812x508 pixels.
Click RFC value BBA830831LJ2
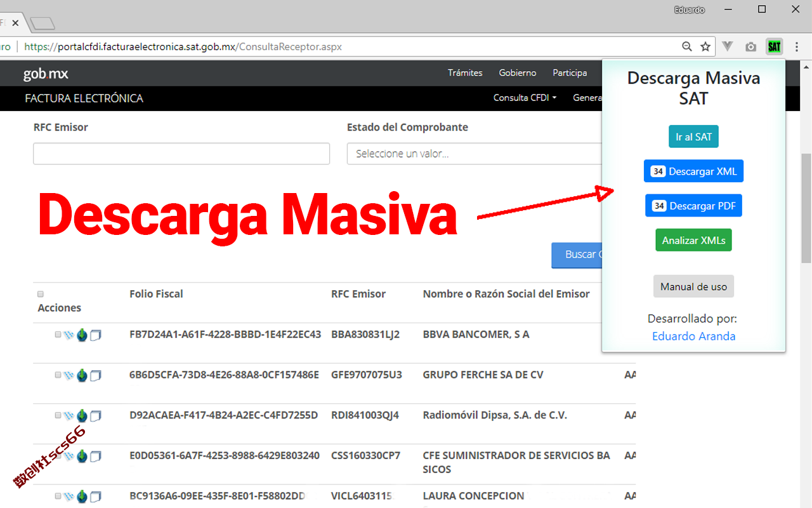pos(365,334)
